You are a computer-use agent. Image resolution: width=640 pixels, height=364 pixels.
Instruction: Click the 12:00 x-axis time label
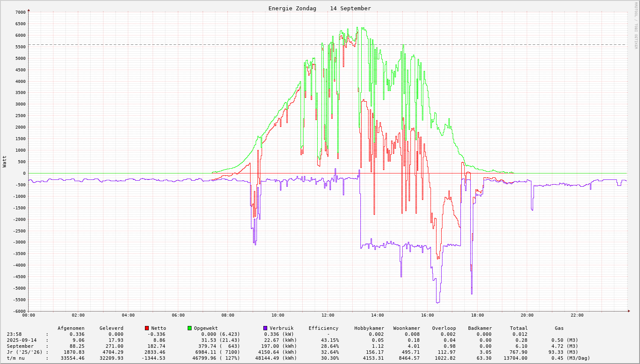pyautogui.click(x=328, y=315)
